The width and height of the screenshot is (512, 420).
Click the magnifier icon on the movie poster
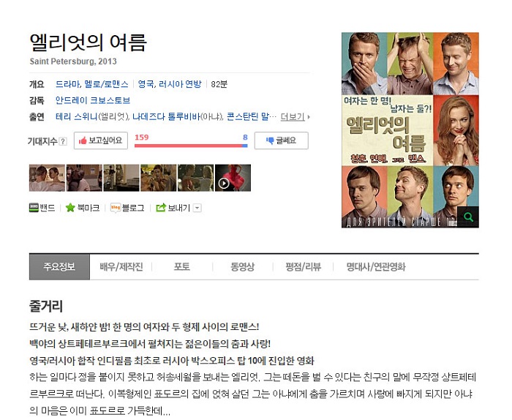click(468, 217)
